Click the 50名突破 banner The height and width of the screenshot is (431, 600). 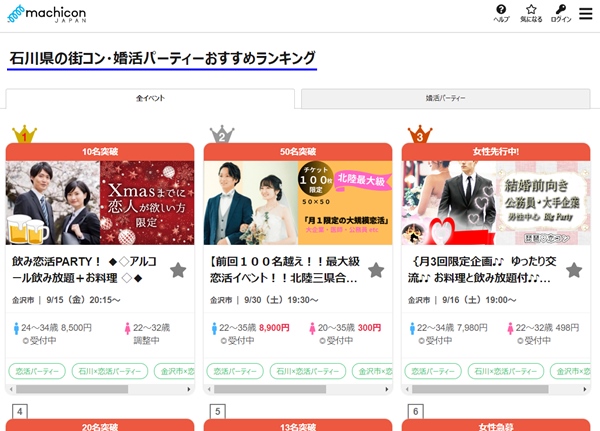(x=298, y=152)
